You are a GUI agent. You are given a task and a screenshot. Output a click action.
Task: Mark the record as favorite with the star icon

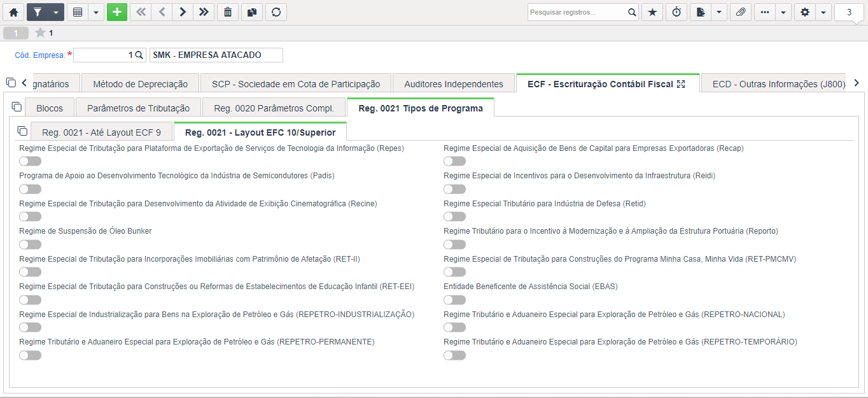coord(652,12)
